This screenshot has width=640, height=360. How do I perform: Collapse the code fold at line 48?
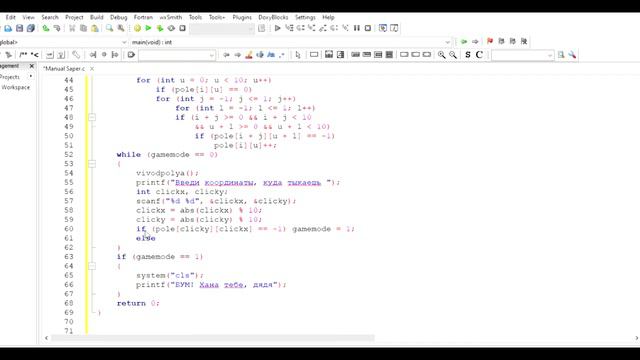92,118
